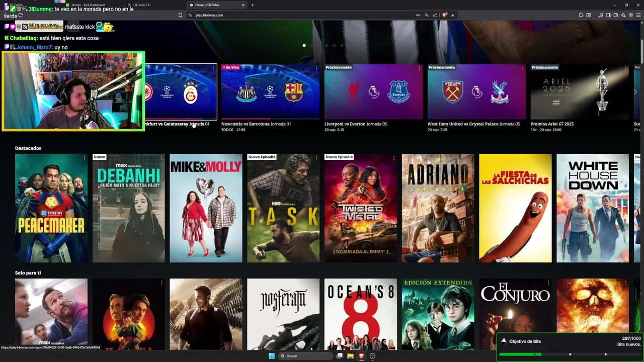The image size is (644, 362).
Task: Open three-dot menu on Mike & Molly card
Action: click(239, 158)
